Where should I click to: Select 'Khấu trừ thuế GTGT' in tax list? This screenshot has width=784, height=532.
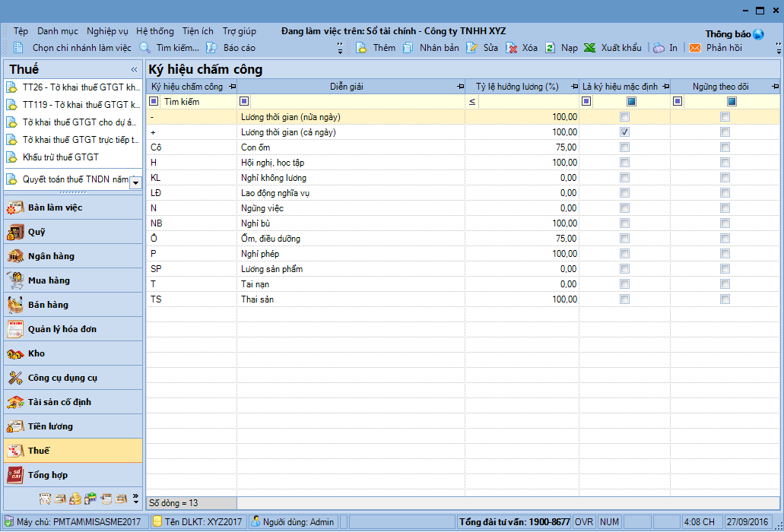(61, 157)
